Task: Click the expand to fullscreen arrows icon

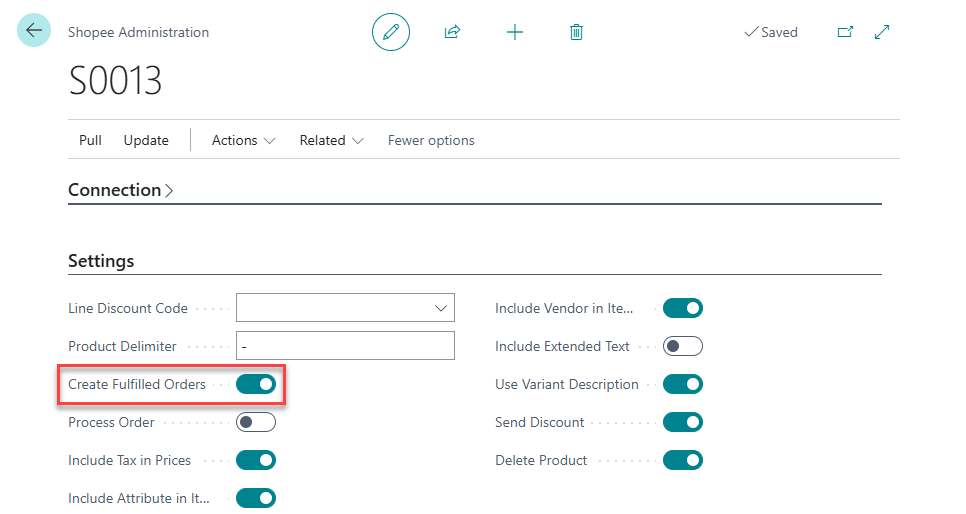Action: pyautogui.click(x=882, y=32)
